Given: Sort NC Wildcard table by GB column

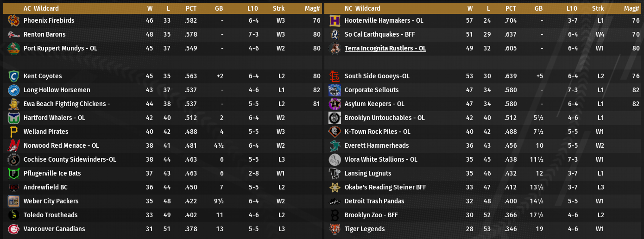Looking at the screenshot, I should coord(538,8).
